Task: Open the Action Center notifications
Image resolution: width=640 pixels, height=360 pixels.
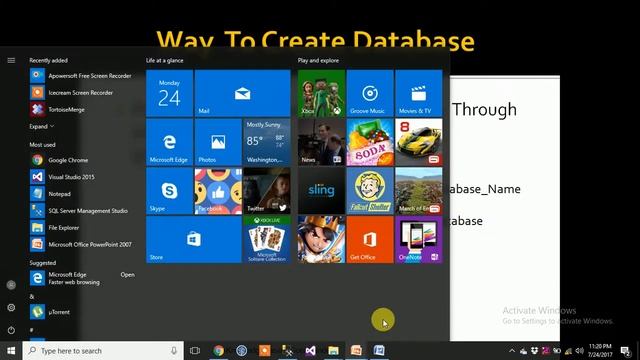Action: click(x=625, y=351)
